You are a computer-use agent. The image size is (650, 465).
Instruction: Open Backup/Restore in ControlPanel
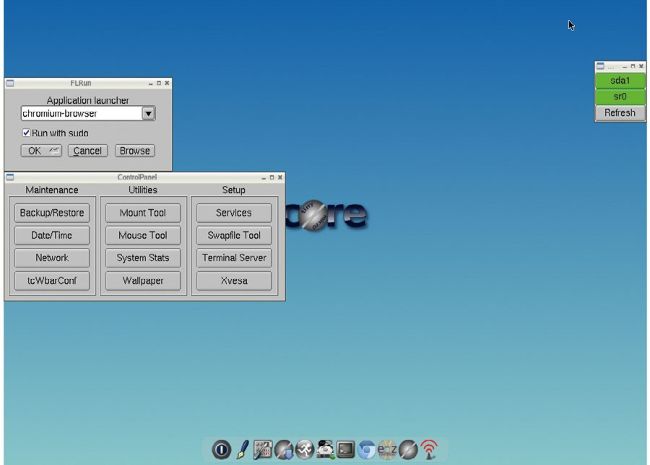pos(52,213)
